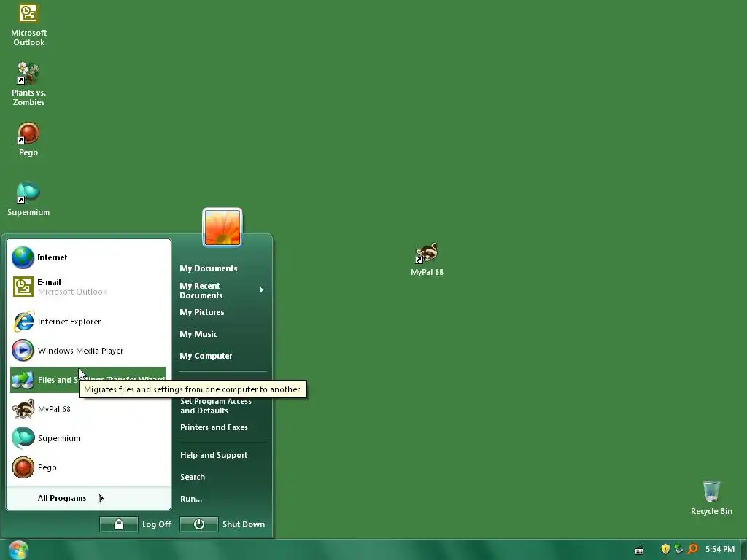This screenshot has width=747, height=560.
Task: Click the Shut Down text label
Action: click(244, 524)
